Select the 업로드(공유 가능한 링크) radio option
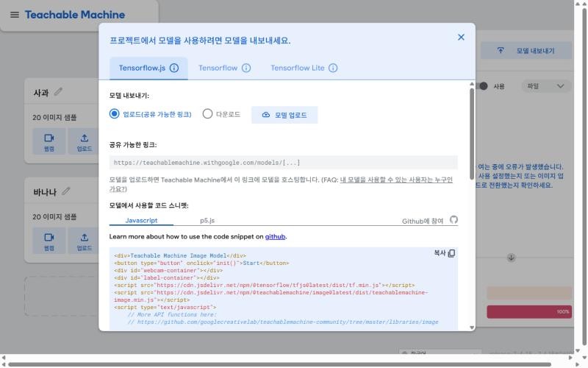This screenshot has width=588, height=368. click(x=115, y=114)
